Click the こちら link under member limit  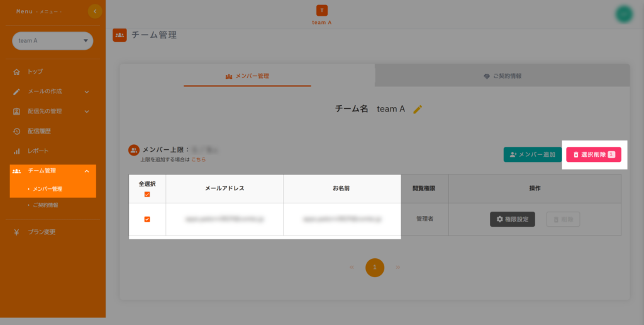point(198,160)
